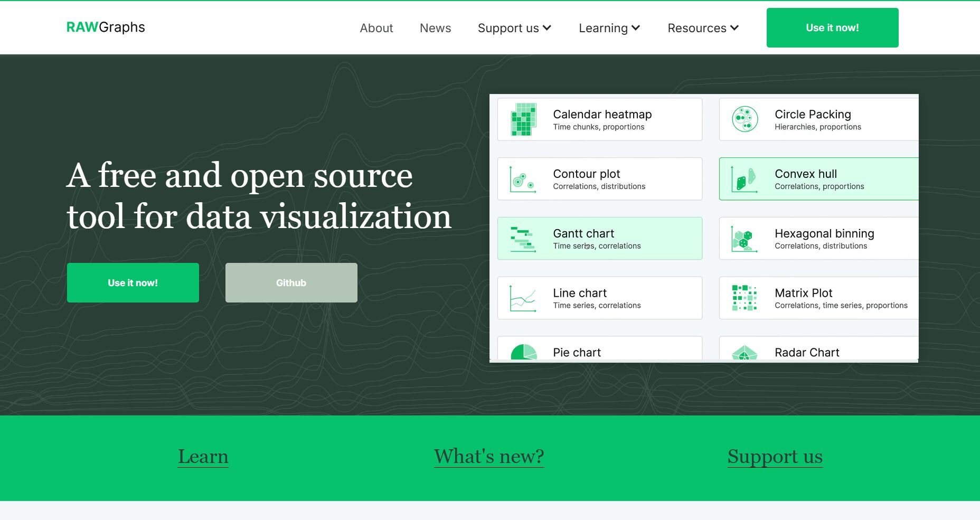The image size is (980, 520).
Task: Click the Matrix Plot icon
Action: (745, 298)
